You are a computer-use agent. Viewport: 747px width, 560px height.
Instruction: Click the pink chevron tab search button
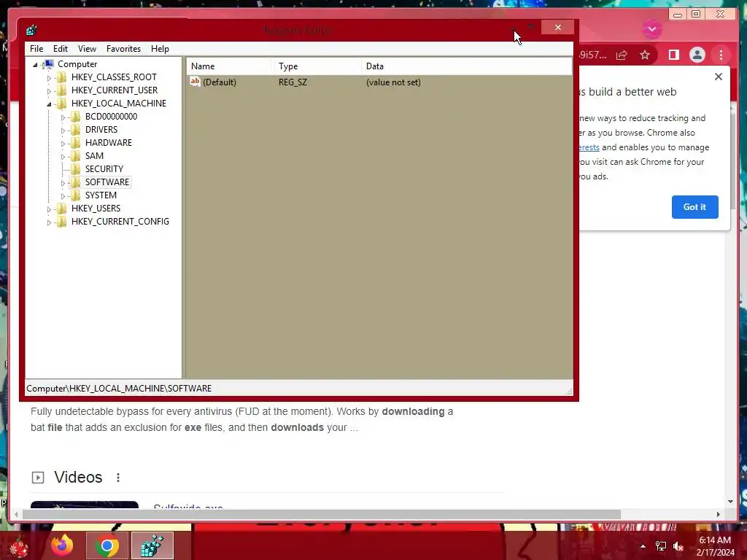pyautogui.click(x=651, y=29)
